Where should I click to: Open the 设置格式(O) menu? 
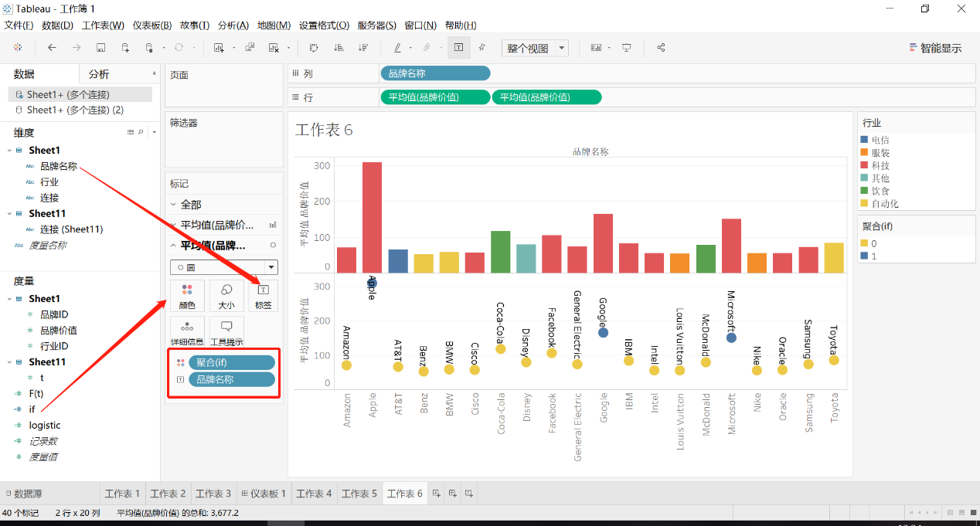[x=324, y=25]
